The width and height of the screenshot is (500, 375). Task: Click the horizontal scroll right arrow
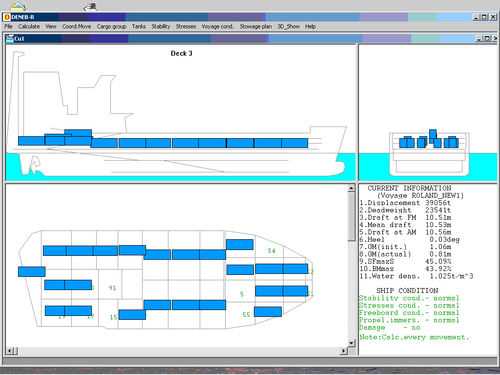click(344, 350)
